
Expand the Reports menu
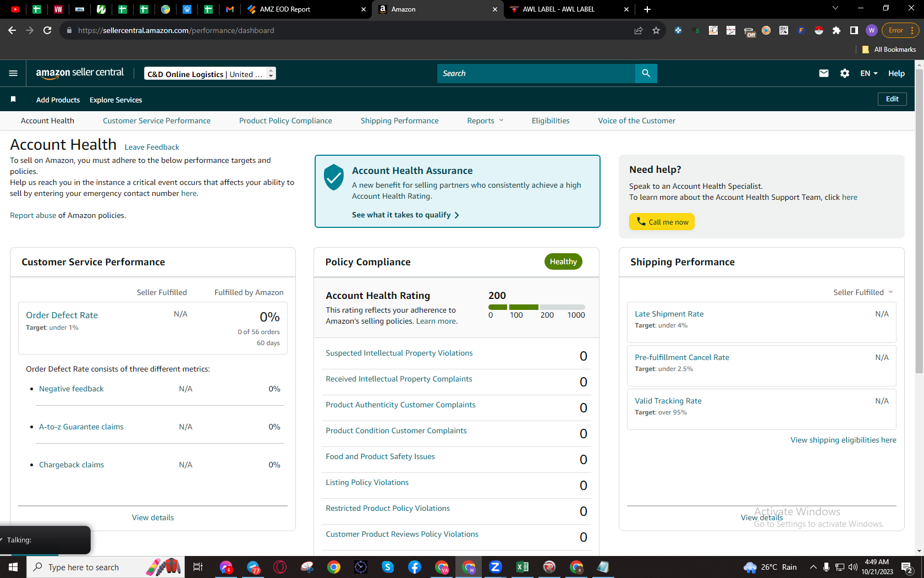(485, 121)
